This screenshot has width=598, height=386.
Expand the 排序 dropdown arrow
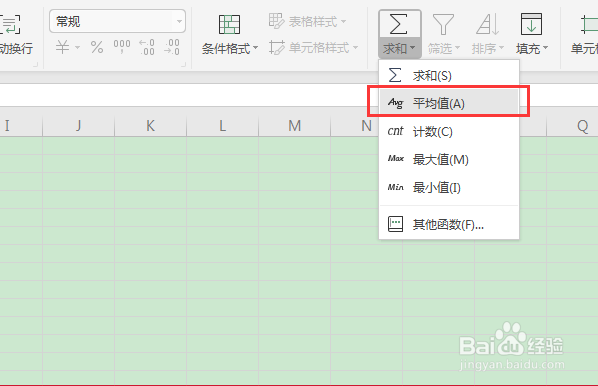[x=502, y=48]
